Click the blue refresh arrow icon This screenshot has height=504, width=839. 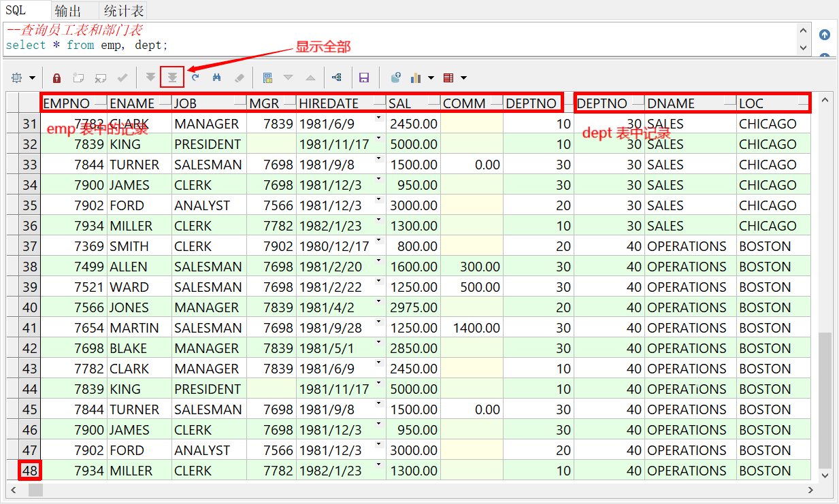point(195,78)
